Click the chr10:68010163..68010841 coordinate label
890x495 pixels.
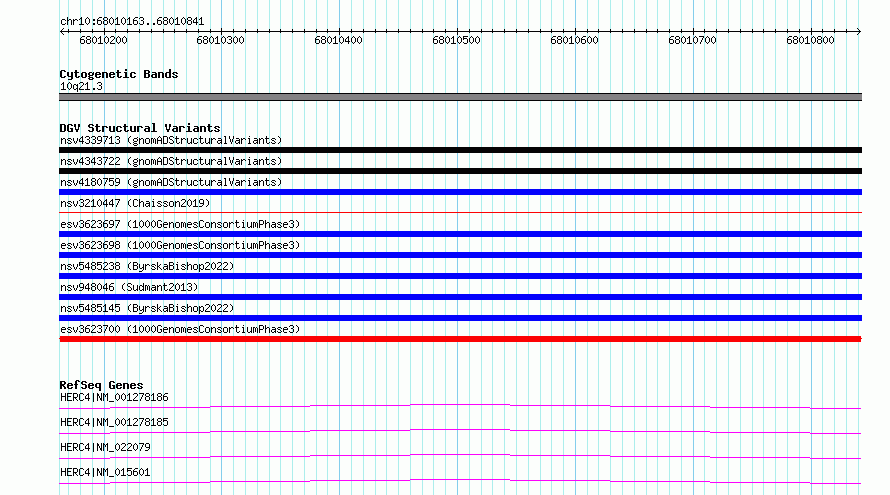[132, 22]
